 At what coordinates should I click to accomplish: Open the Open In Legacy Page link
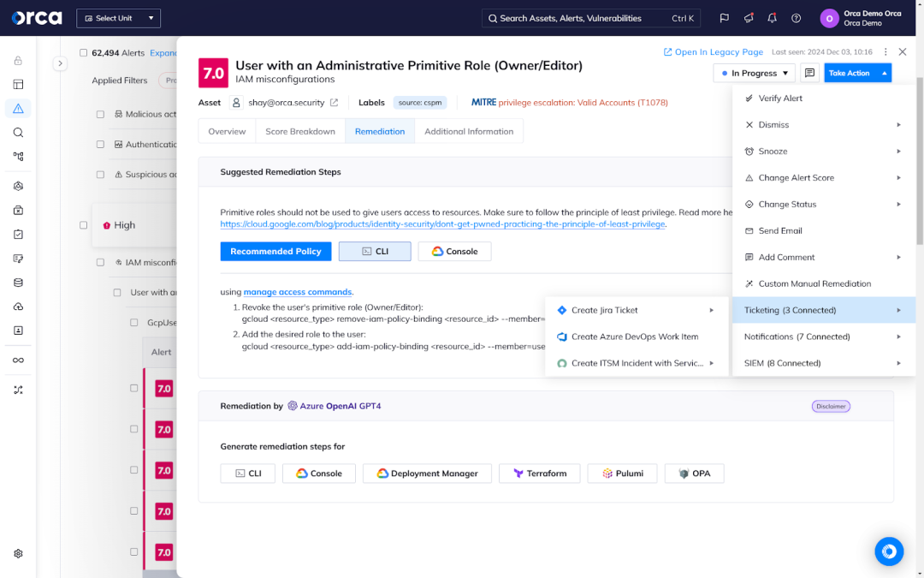(x=713, y=52)
